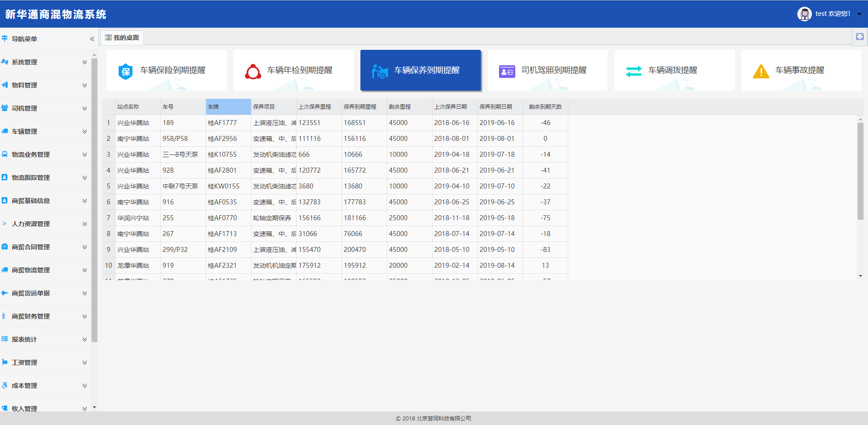
Task: Click the test user avatar icon
Action: click(x=804, y=14)
